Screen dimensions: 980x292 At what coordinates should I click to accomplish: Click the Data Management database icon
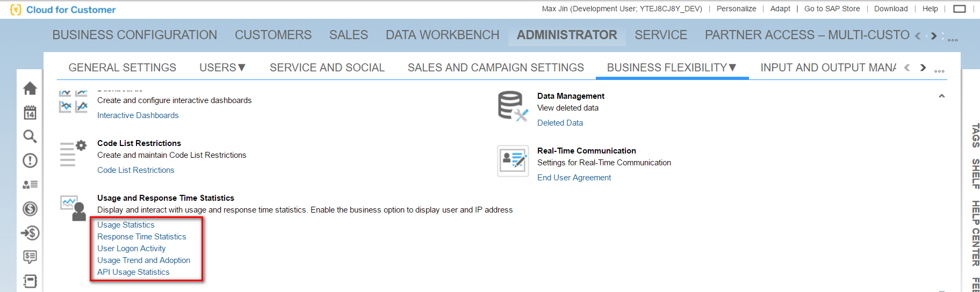pos(513,106)
